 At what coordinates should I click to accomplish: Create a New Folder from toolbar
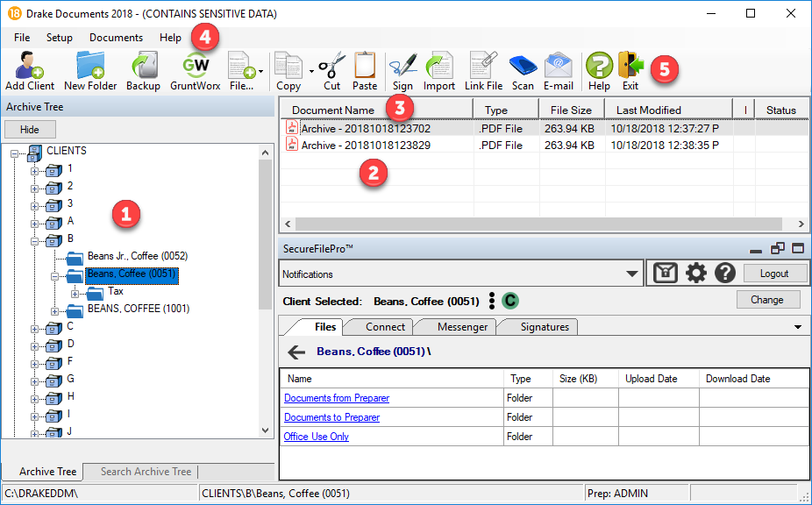(90, 71)
